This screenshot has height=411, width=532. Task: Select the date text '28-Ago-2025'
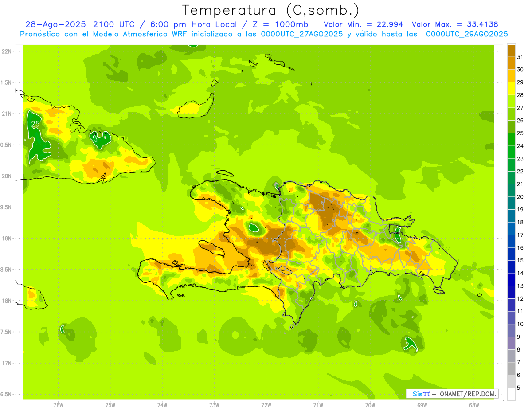(x=56, y=24)
